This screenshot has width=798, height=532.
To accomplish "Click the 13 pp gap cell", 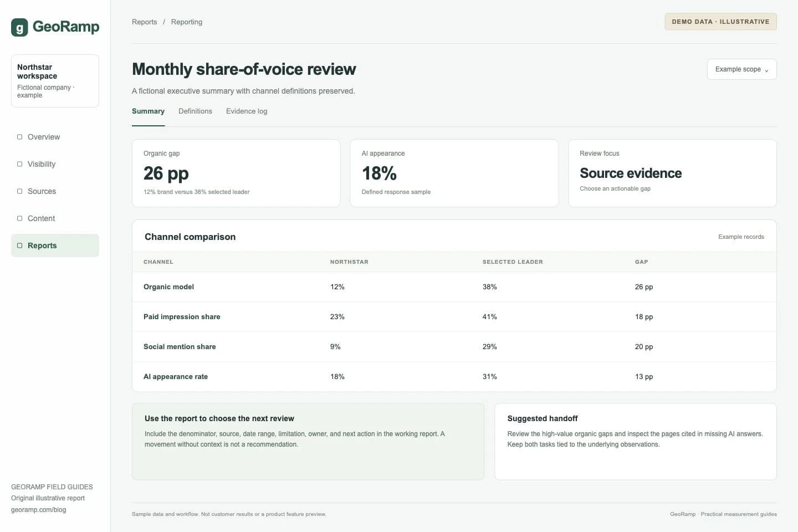I will 644,377.
